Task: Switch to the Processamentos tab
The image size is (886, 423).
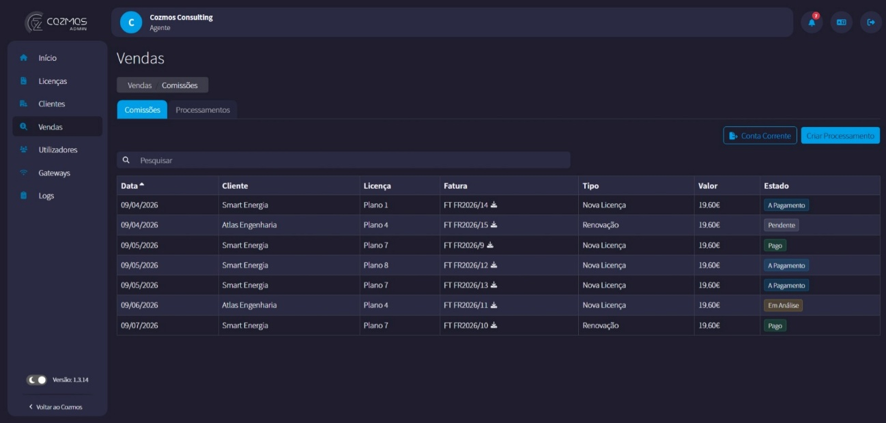Action: click(x=203, y=110)
